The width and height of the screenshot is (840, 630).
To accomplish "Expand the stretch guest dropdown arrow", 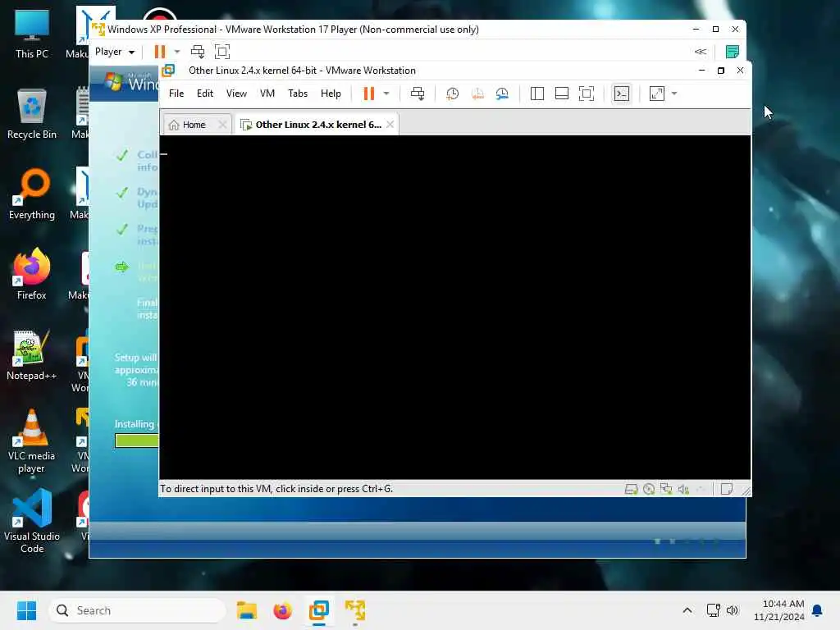I will point(674,94).
